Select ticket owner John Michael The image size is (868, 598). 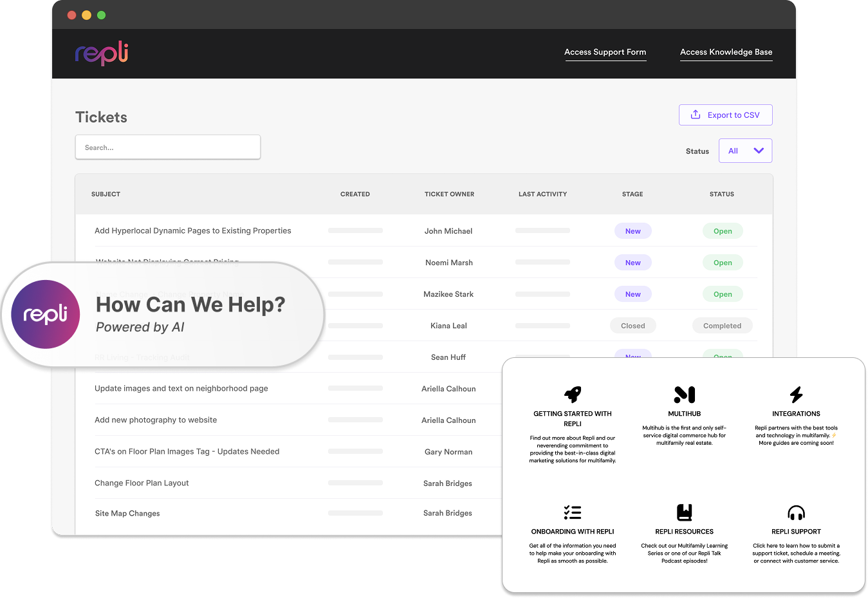point(448,231)
